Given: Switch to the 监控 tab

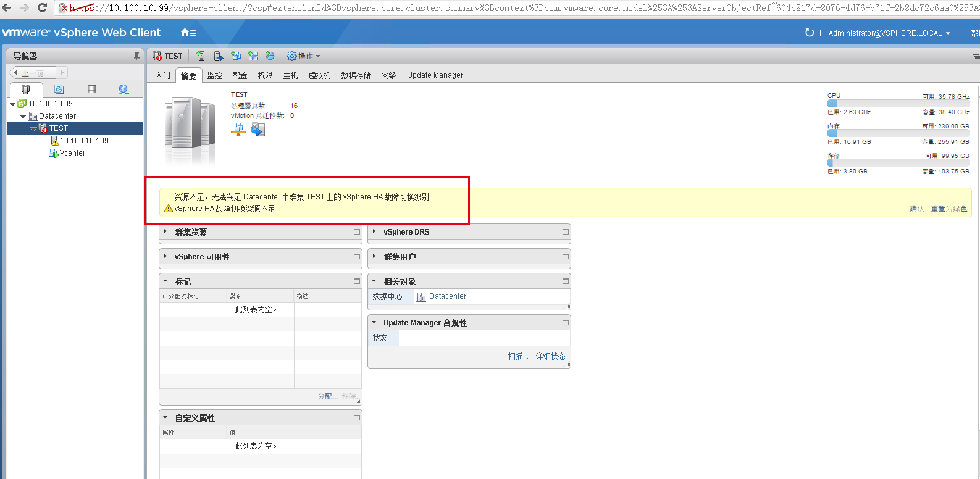Looking at the screenshot, I should (x=214, y=75).
